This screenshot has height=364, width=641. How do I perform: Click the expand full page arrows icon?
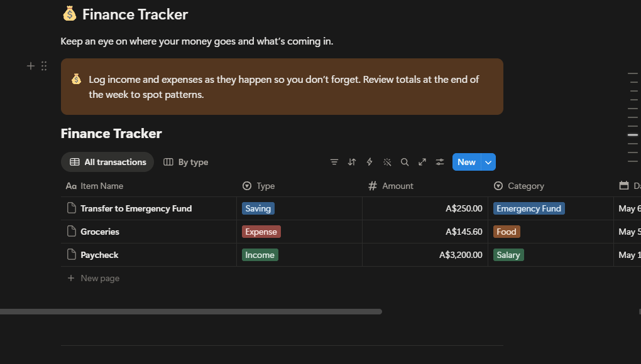(422, 162)
